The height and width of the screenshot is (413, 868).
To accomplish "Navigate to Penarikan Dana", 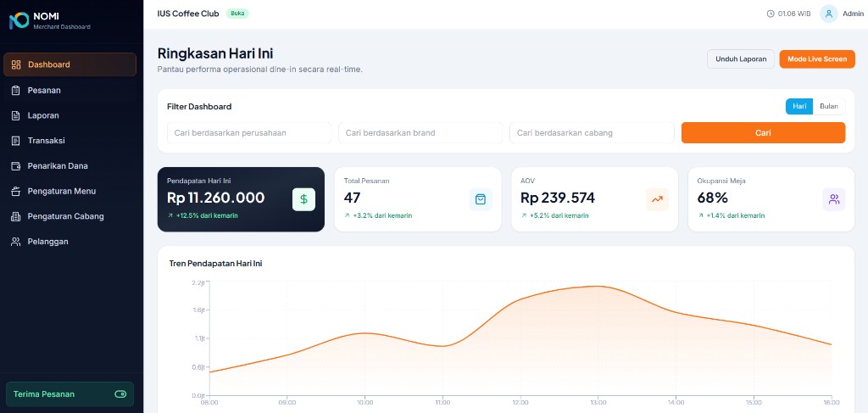I will (x=70, y=166).
